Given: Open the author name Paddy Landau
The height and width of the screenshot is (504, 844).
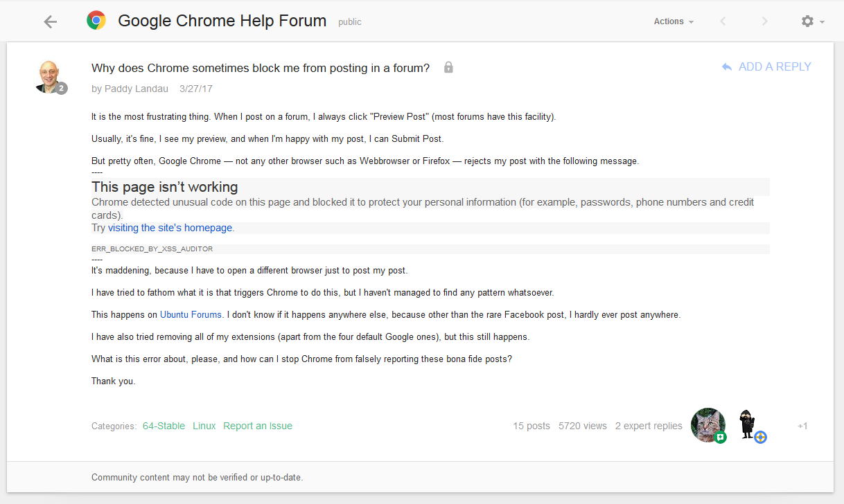Looking at the screenshot, I should point(137,89).
